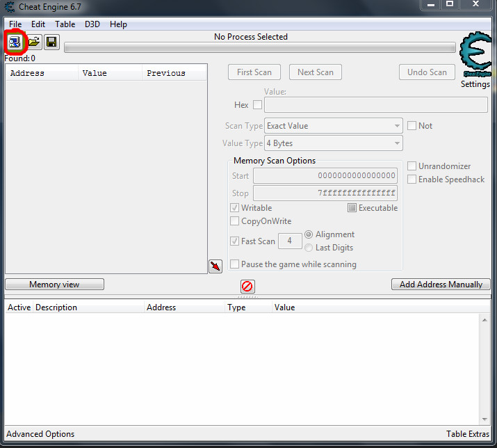
Task: Click the address table Address column header
Action: click(184, 307)
